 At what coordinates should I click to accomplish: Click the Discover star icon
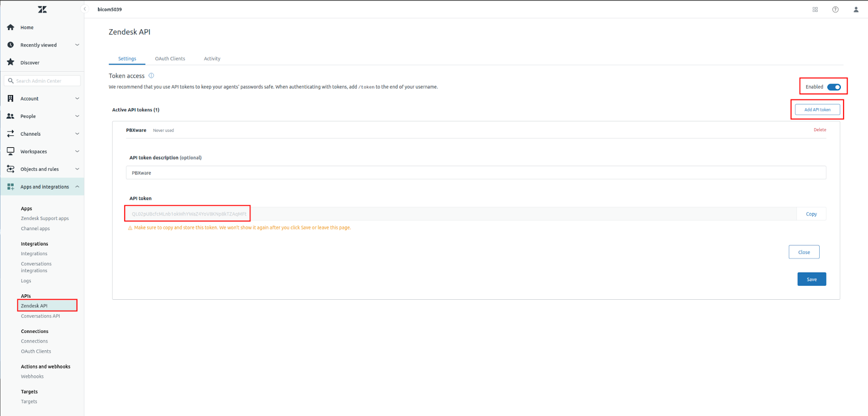[10, 62]
